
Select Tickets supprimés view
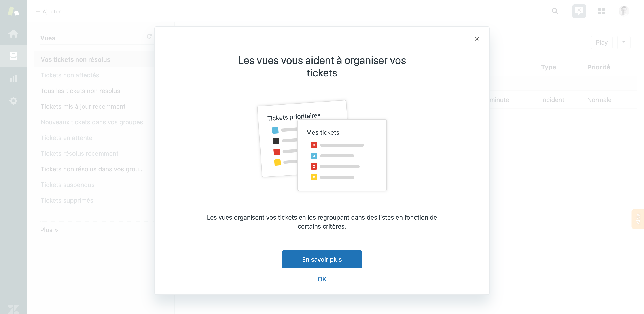67,200
